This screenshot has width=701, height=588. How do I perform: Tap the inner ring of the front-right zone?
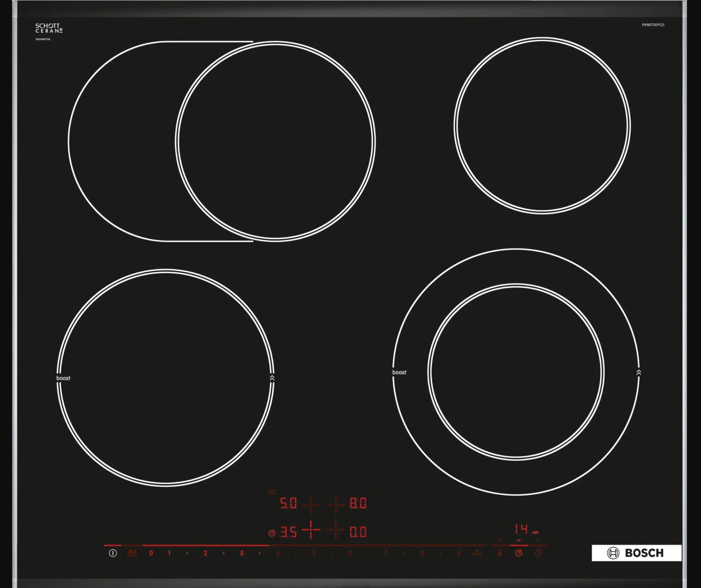coord(516,372)
